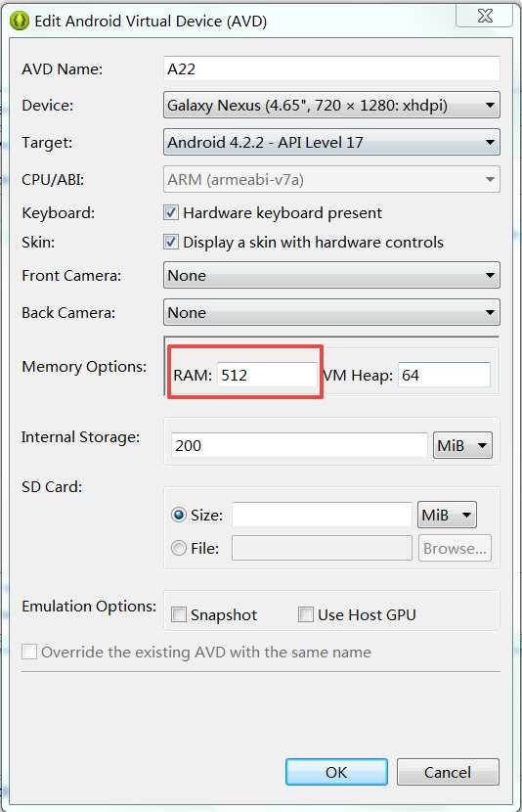The image size is (522, 812).
Task: Confirm changes with the OK button
Action: coord(336,772)
